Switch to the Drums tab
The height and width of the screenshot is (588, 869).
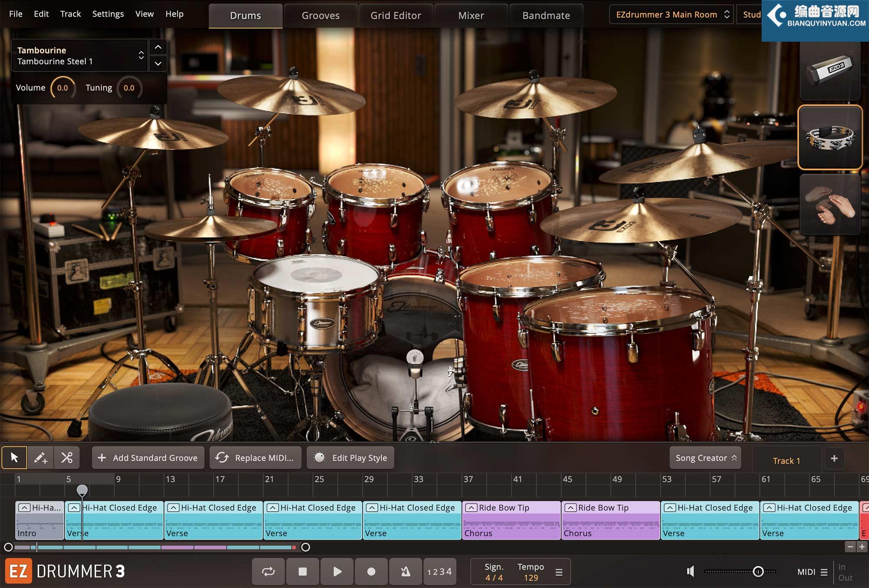[x=245, y=16]
